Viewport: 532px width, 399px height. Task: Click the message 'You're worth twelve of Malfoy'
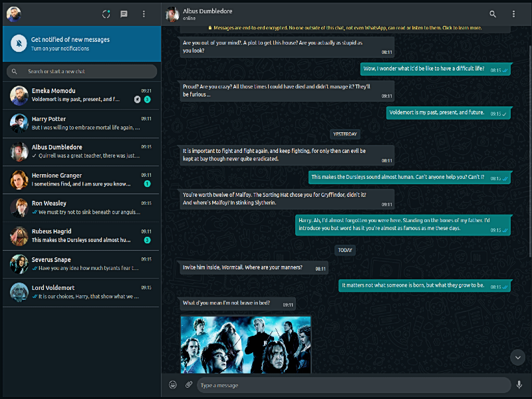[287, 199]
